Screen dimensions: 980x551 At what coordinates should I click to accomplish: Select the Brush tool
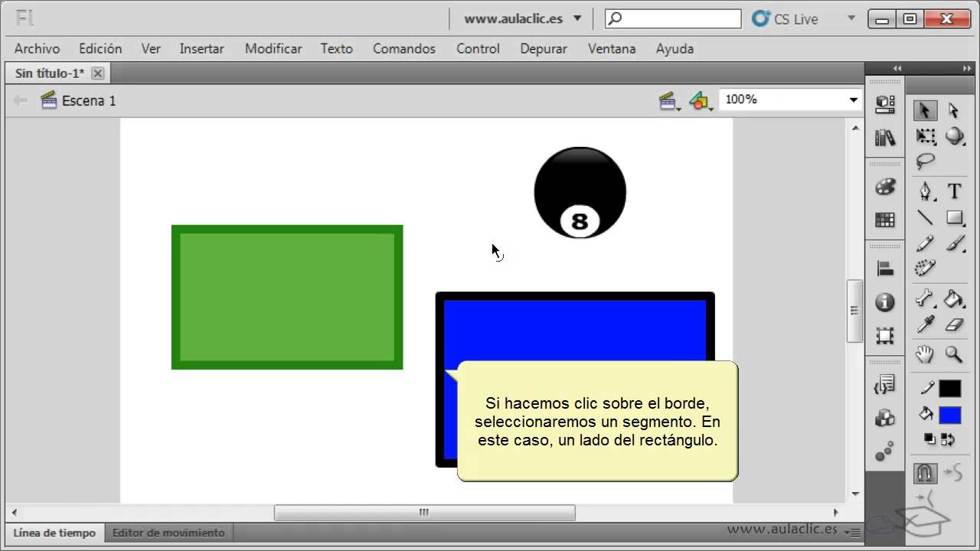(x=954, y=244)
